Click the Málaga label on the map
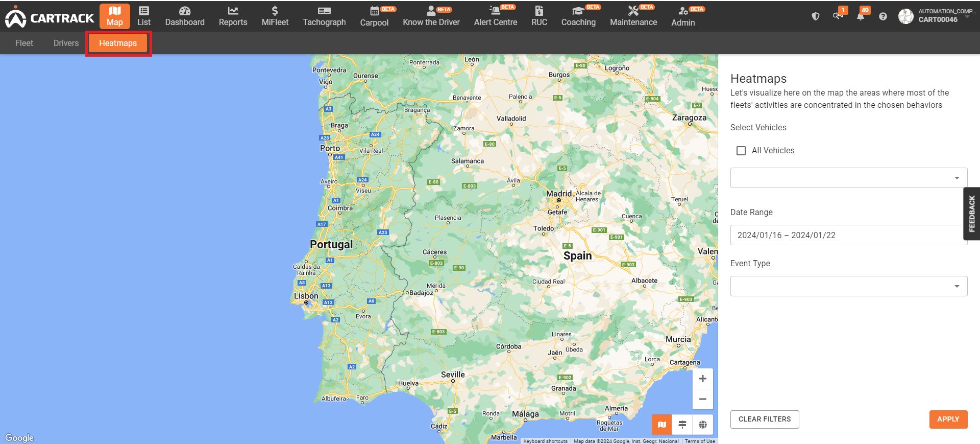The height and width of the screenshot is (444, 980). click(525, 414)
